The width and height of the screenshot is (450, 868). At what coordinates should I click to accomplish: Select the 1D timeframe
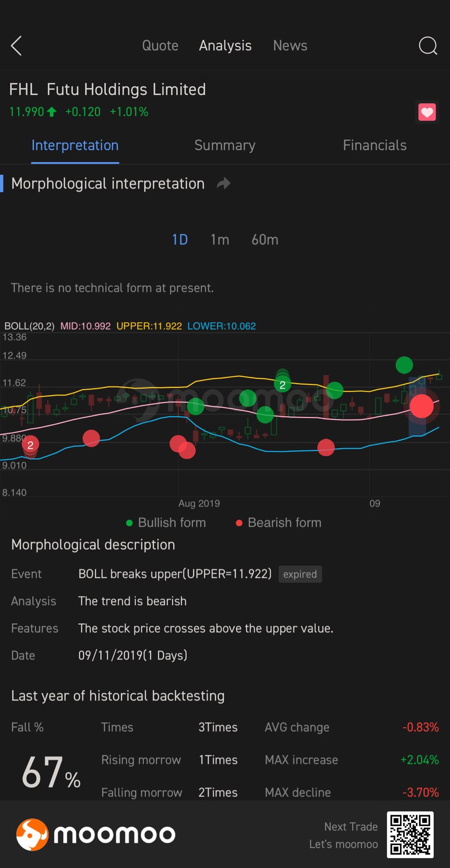click(180, 240)
